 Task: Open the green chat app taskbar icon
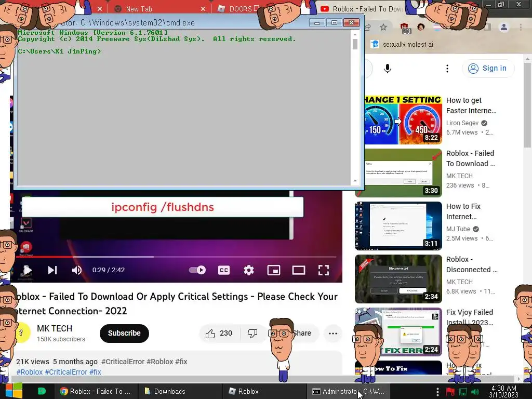click(42, 391)
